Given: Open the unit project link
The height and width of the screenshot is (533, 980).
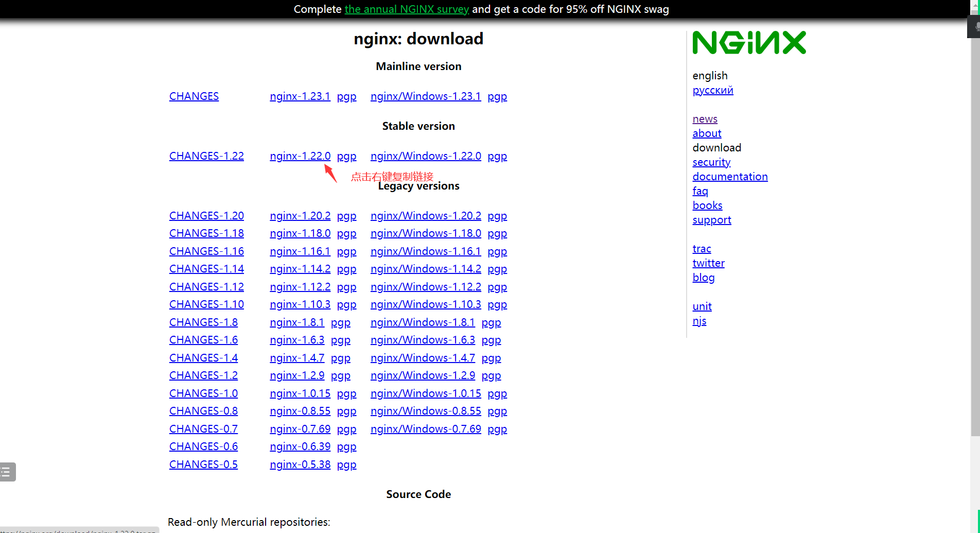Looking at the screenshot, I should tap(702, 306).
